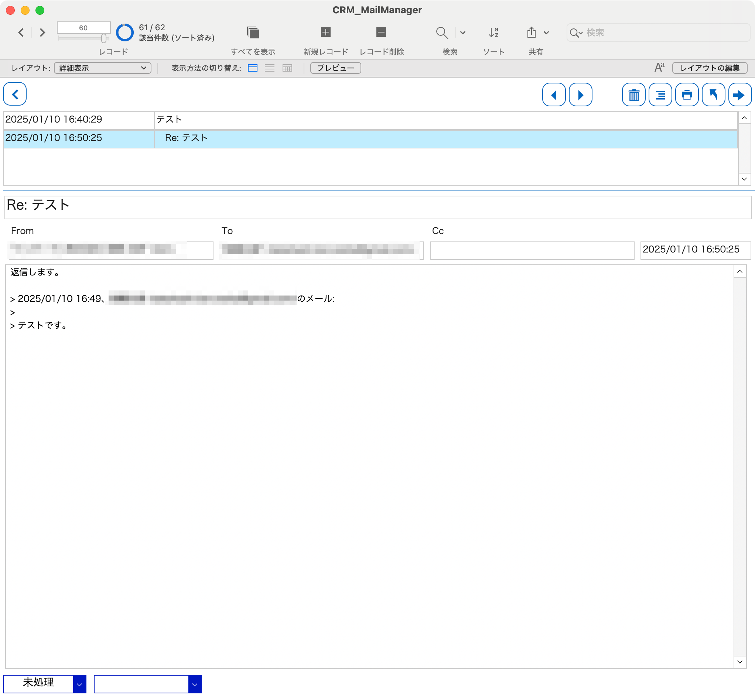The image size is (755, 700).
Task: Select the テスト mail row
Action: pos(370,120)
